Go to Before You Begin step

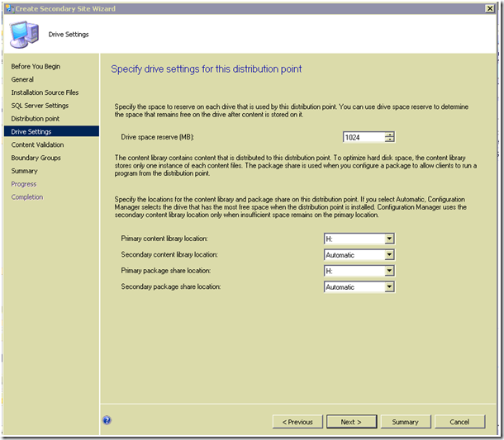(x=36, y=66)
